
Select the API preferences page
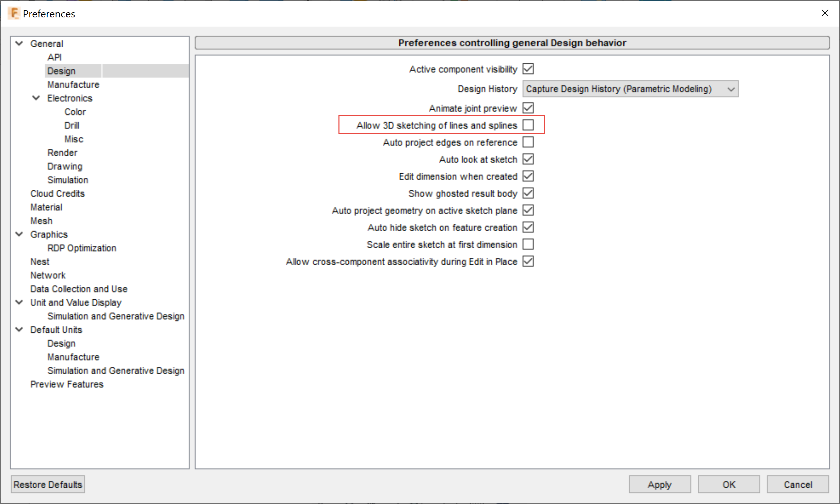coord(54,57)
